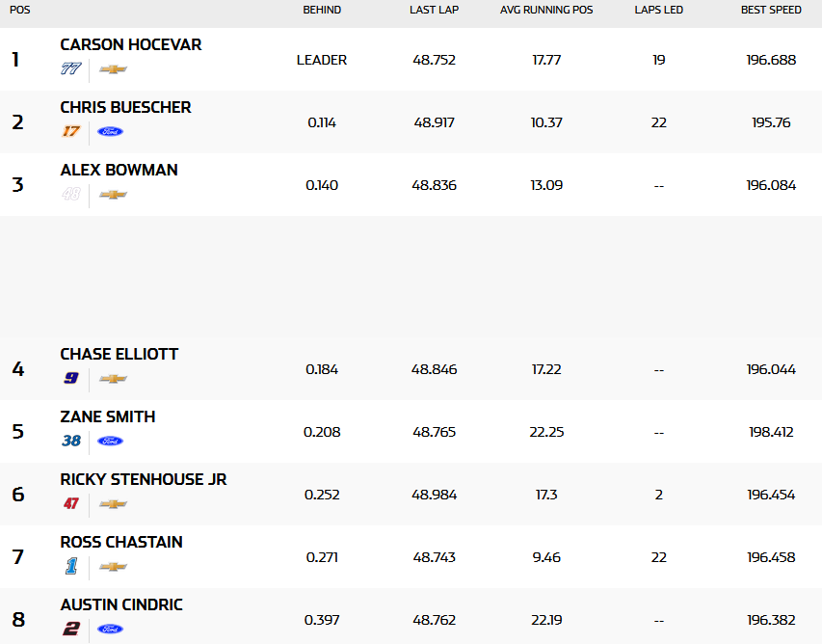Viewport: 822px width, 644px height.
Task: Click Ross Chastain's number 1 car icon
Action: tap(70, 566)
